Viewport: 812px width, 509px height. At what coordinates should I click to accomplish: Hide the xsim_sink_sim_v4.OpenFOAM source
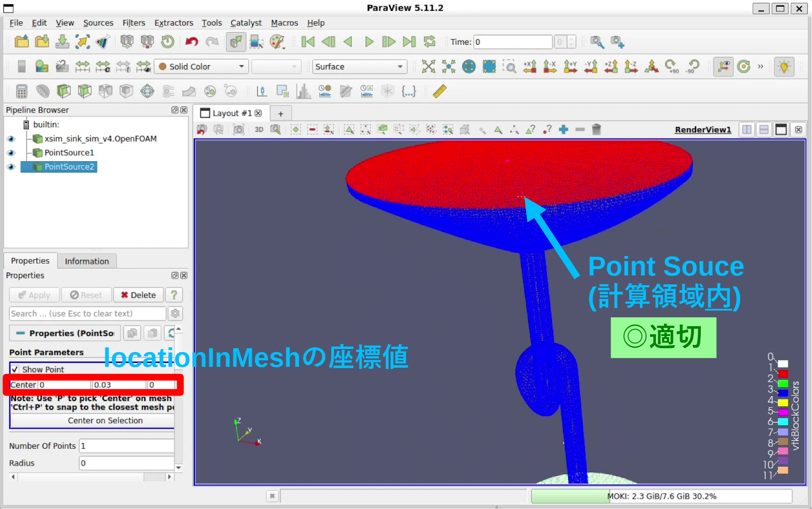11,139
